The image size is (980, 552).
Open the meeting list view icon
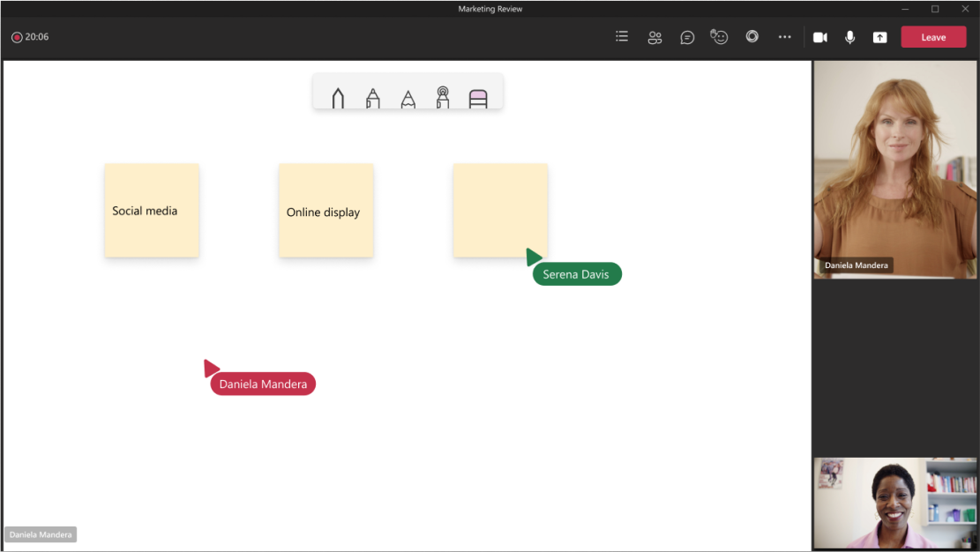(622, 37)
